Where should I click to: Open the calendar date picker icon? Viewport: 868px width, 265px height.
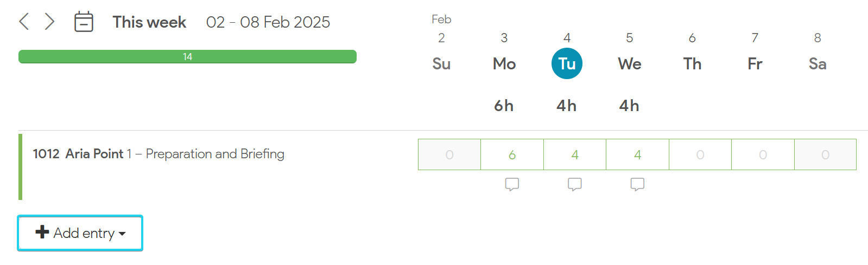click(84, 22)
